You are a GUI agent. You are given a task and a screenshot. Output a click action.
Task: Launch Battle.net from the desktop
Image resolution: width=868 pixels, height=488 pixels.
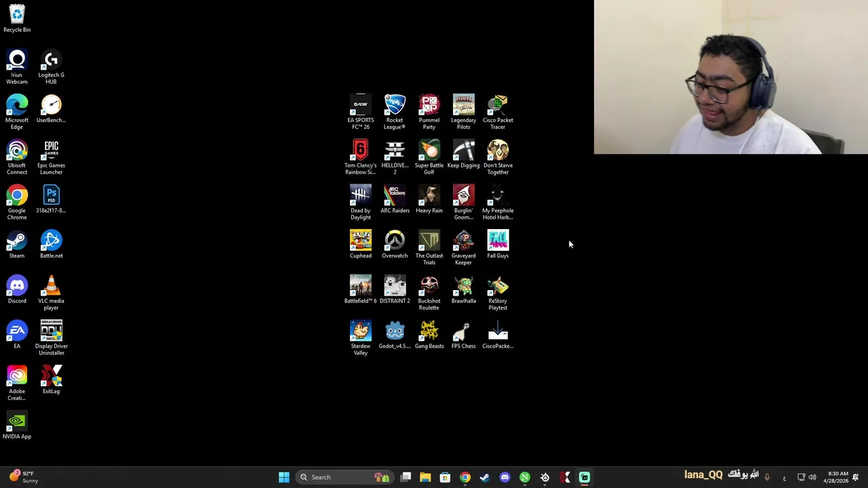(x=51, y=245)
